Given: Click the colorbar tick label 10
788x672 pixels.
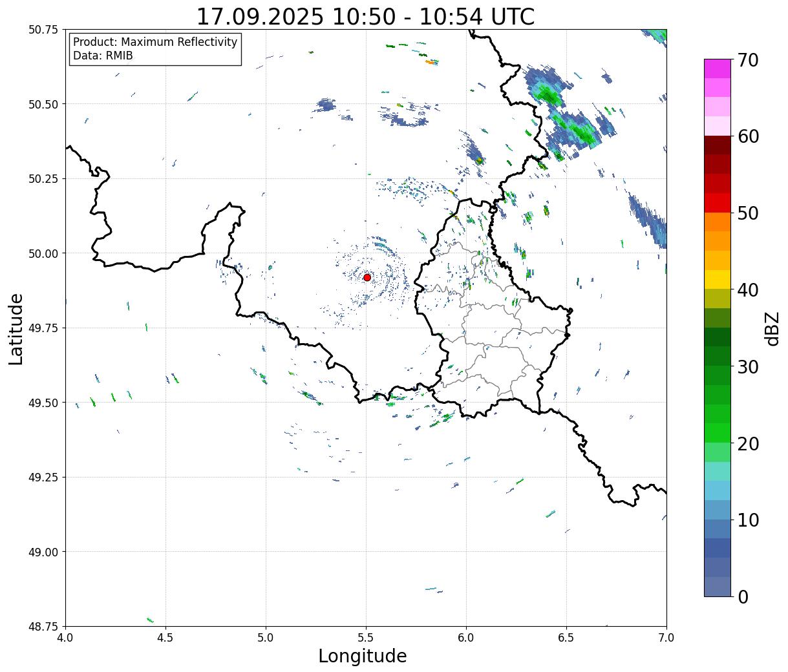Looking at the screenshot, I should coord(747,520).
